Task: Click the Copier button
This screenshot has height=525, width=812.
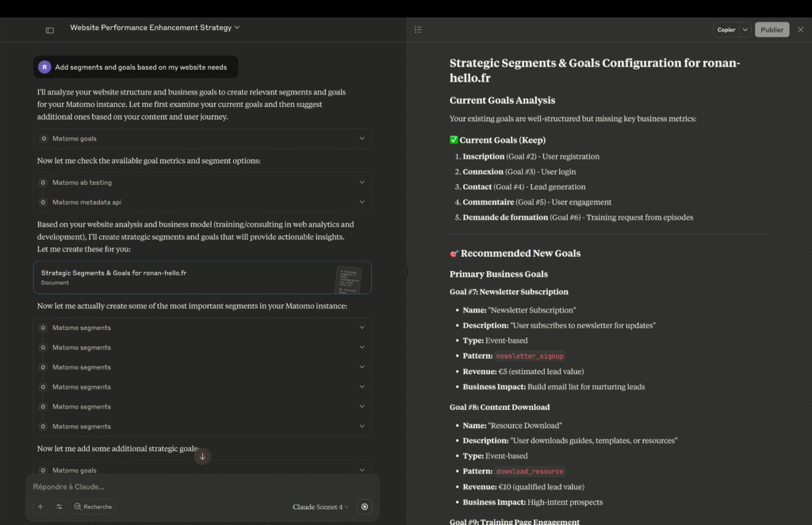Action: pos(726,29)
